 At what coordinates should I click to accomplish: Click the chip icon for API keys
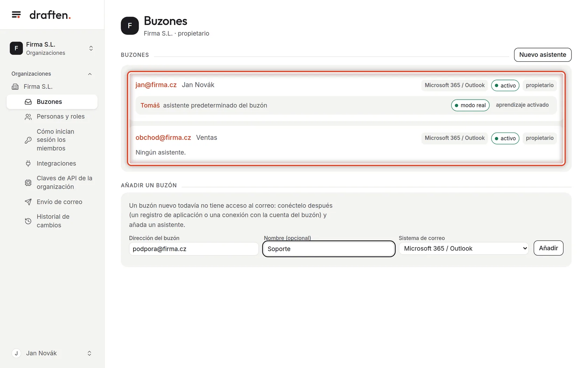tap(28, 183)
